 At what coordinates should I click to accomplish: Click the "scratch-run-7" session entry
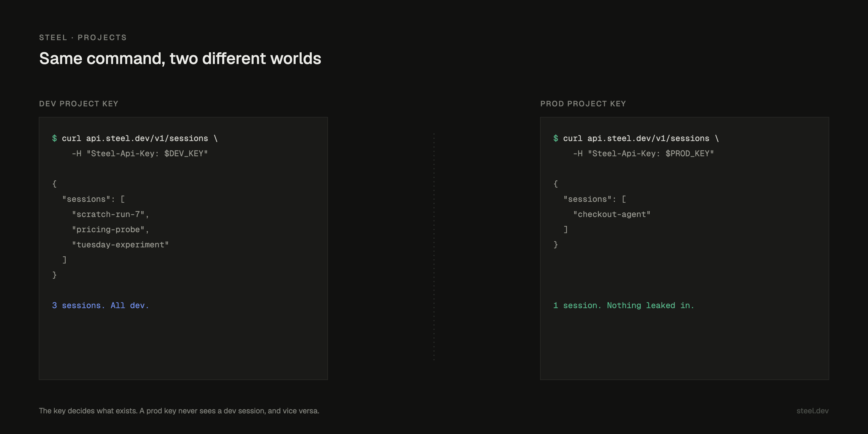coord(110,214)
